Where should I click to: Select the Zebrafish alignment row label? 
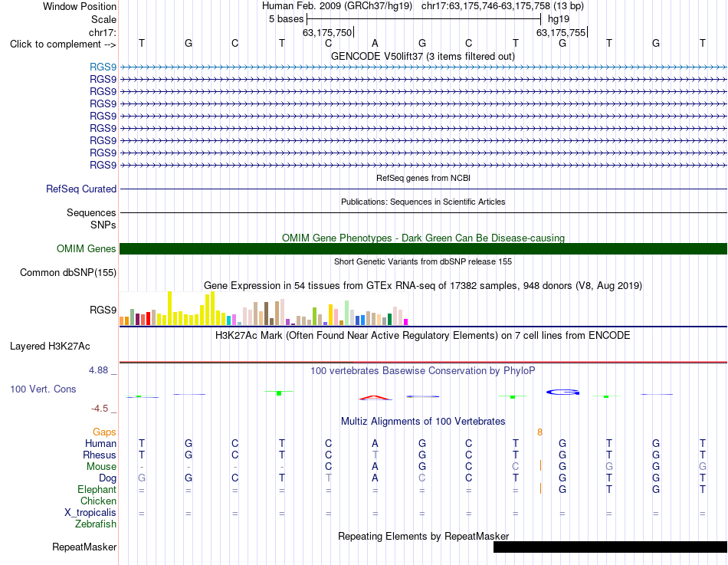(x=96, y=524)
